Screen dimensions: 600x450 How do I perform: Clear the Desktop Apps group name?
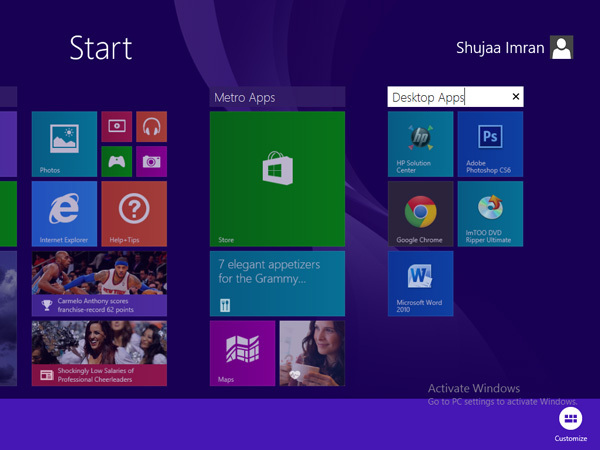516,97
